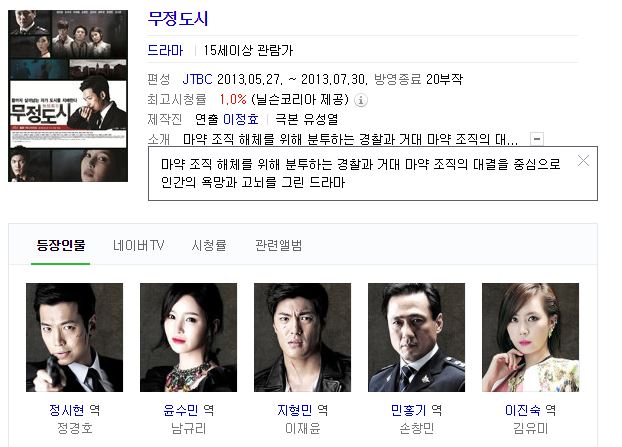Open director 이정효's profile link

241,119
